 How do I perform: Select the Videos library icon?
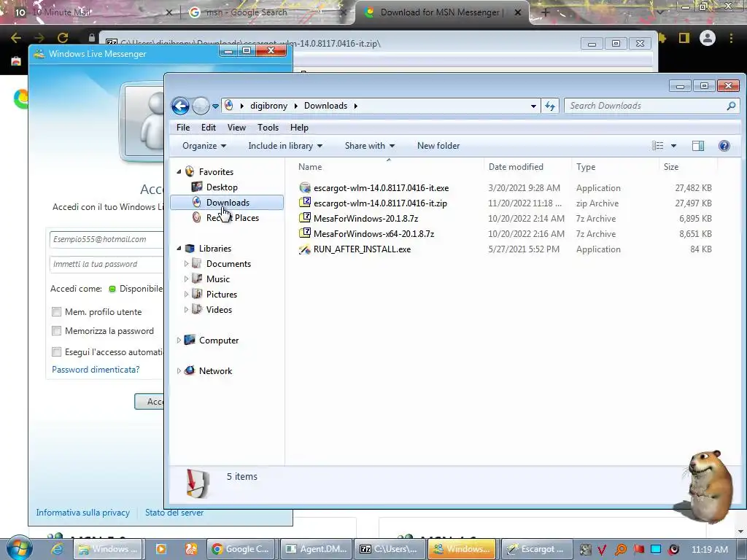click(197, 309)
